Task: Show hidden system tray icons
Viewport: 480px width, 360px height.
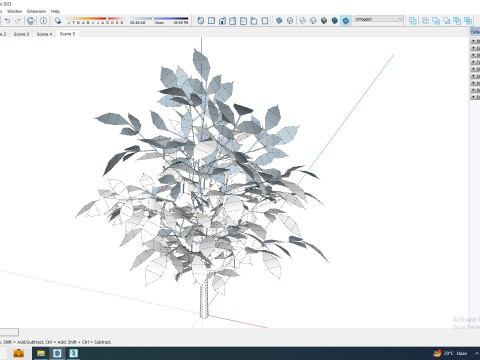Action: tap(477, 353)
